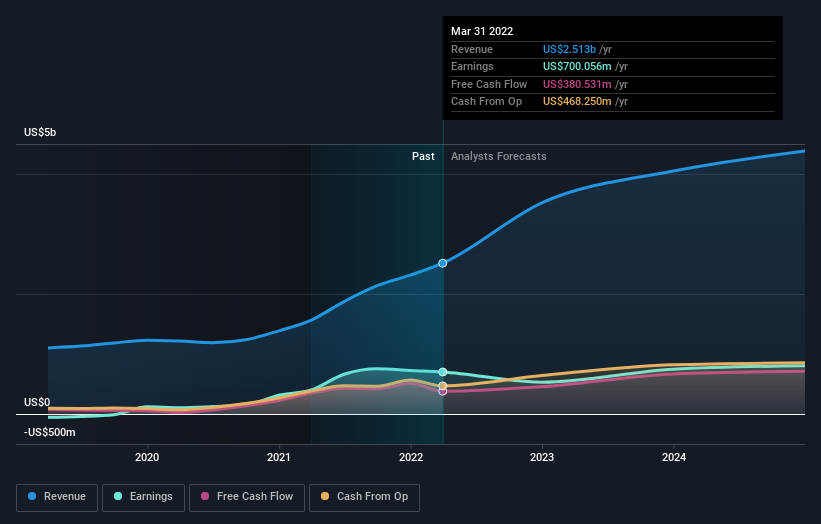Click the -US$500m y-axis label
The height and width of the screenshot is (524, 821).
50,432
